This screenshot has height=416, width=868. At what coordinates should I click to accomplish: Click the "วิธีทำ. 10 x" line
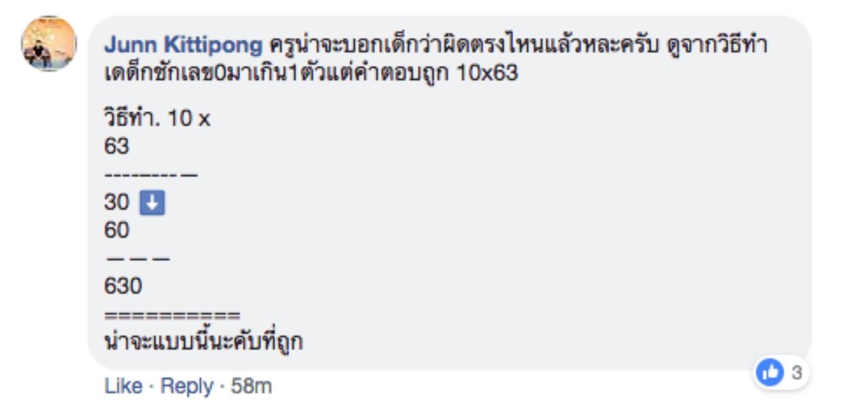157,119
